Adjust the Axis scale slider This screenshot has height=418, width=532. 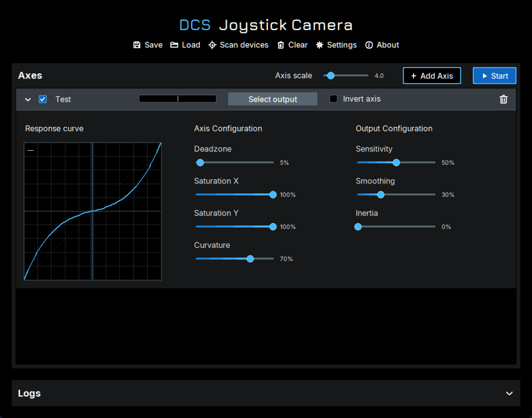(345, 75)
